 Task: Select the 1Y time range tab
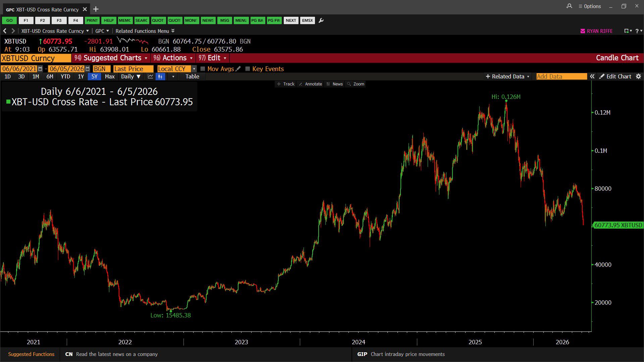tap(81, 76)
